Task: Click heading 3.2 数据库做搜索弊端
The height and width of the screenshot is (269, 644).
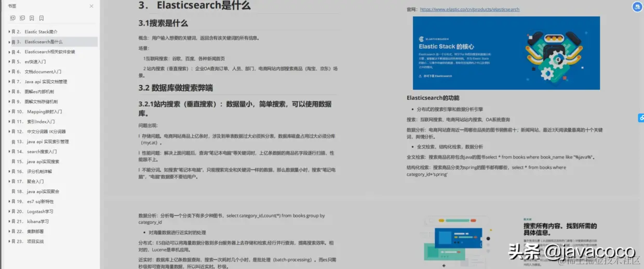Action: 176,87
